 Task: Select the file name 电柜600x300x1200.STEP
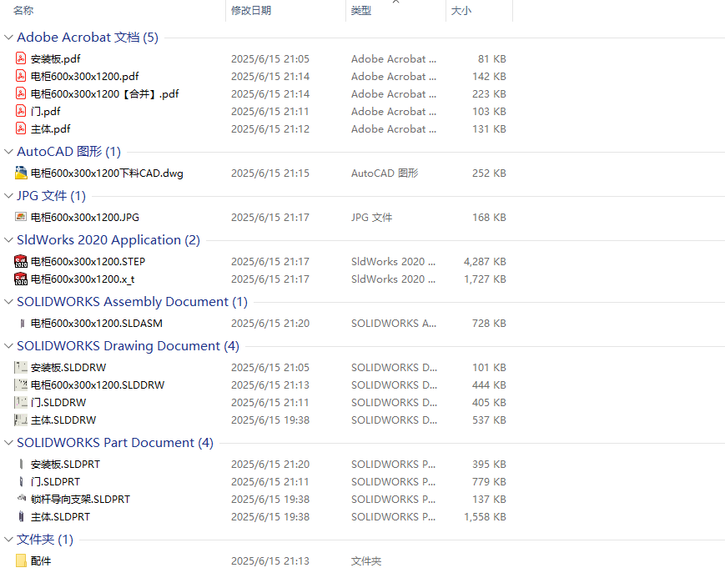tap(88, 261)
